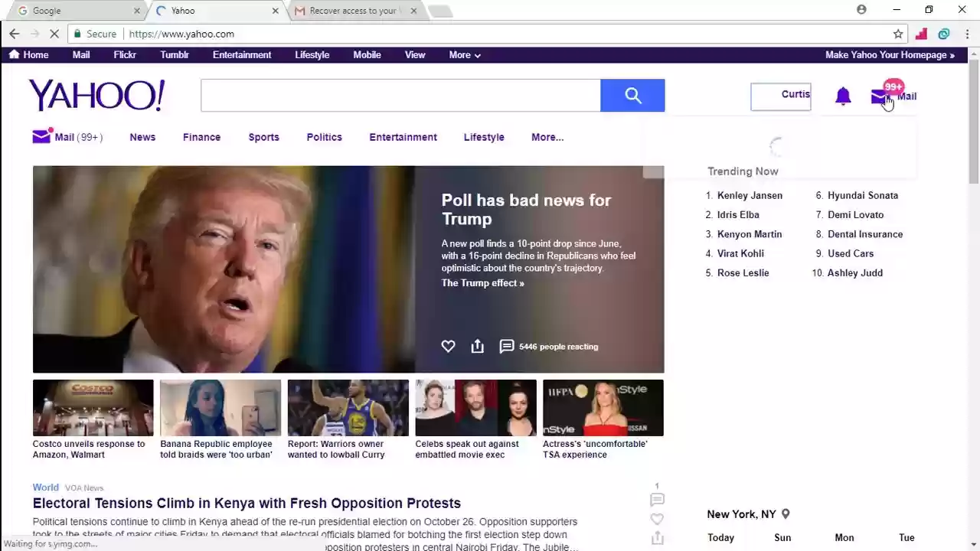Bookmark this page with the star icon
Viewport: 980px width, 551px height.
click(x=898, y=34)
